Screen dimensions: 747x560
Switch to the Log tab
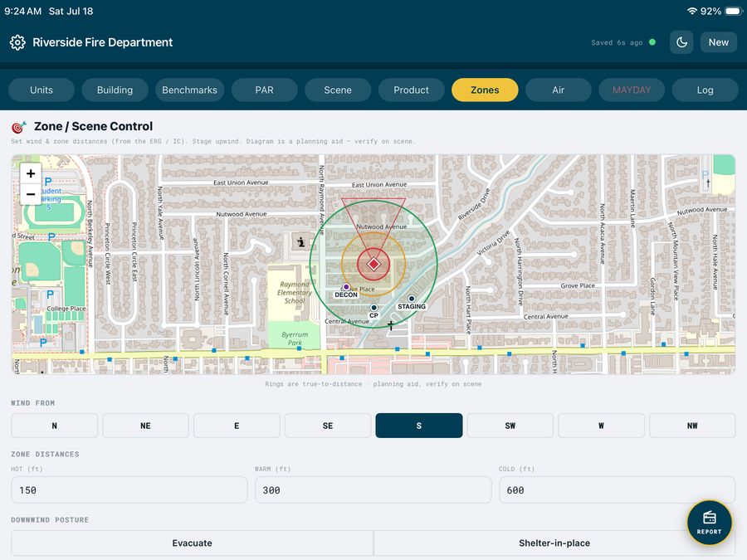[x=705, y=90]
